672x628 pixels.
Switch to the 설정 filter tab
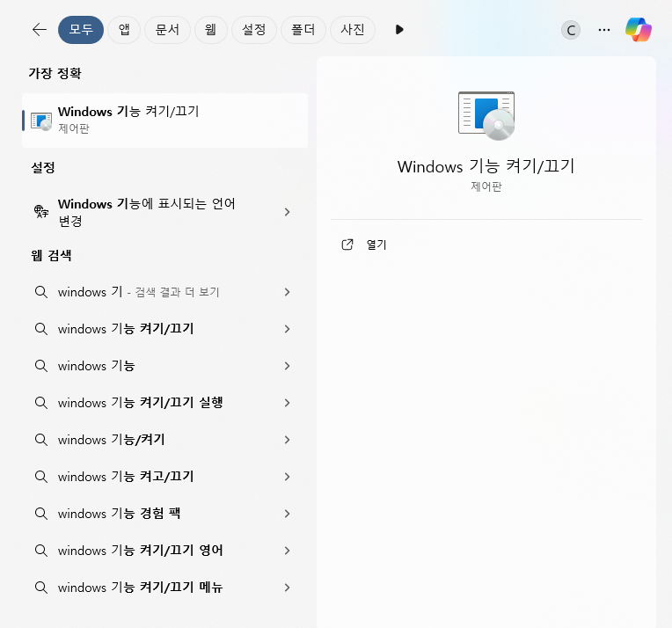point(253,30)
